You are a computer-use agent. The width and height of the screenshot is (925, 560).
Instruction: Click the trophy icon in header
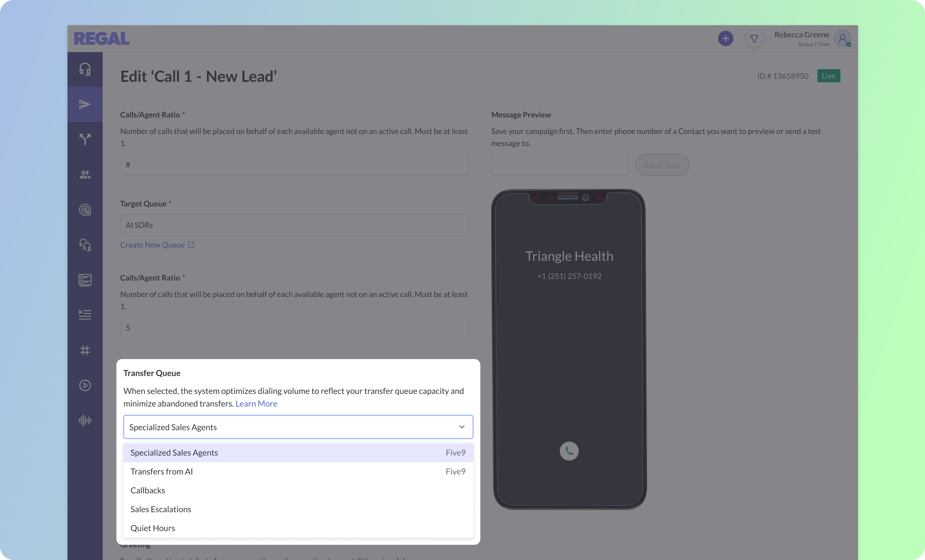pyautogui.click(x=754, y=38)
